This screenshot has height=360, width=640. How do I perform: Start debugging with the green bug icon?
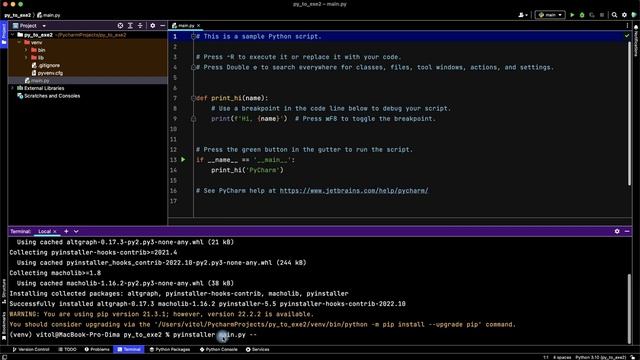point(582,15)
